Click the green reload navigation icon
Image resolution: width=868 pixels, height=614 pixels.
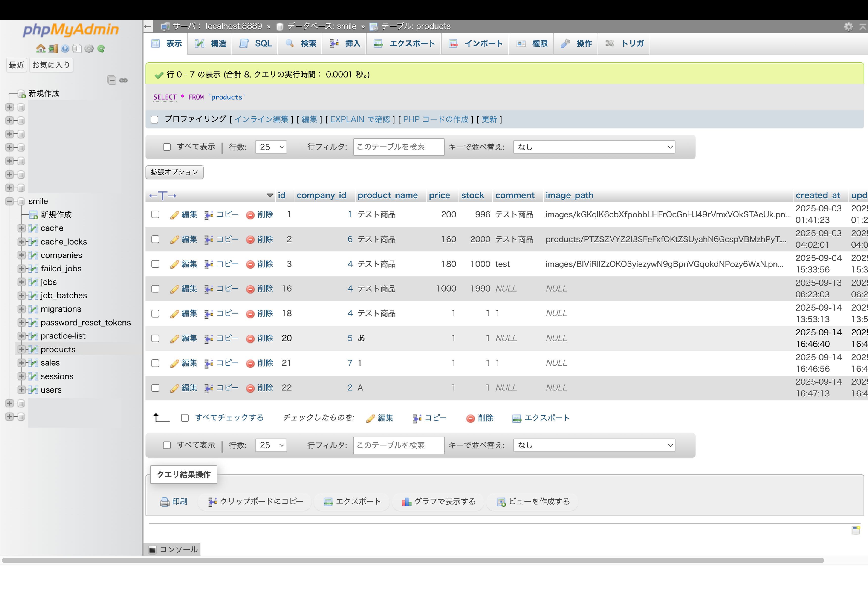tap(101, 49)
